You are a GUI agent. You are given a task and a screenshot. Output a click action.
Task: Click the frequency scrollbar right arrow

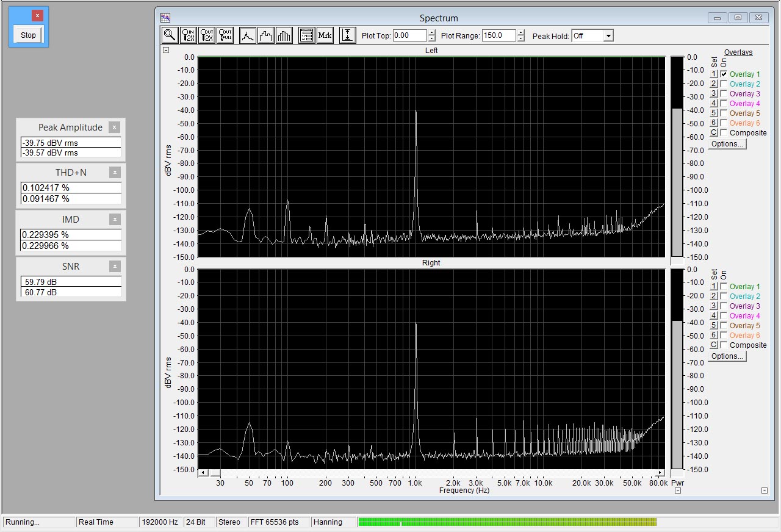[660, 473]
